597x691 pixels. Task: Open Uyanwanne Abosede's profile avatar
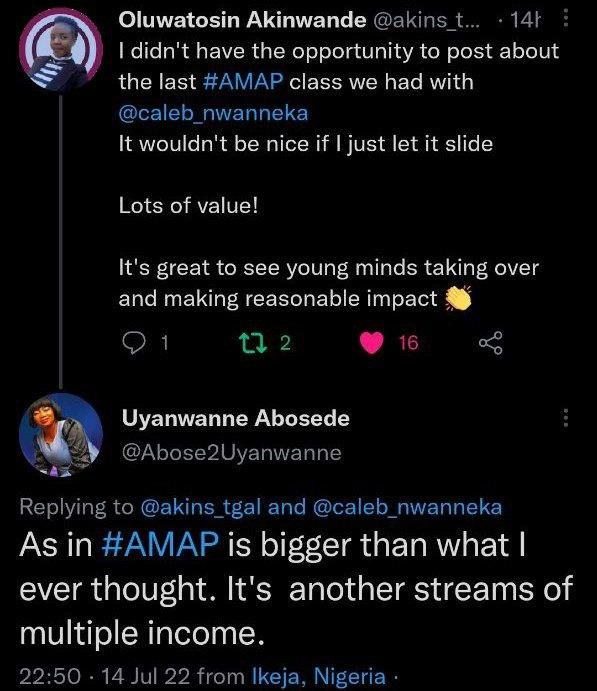(x=61, y=435)
